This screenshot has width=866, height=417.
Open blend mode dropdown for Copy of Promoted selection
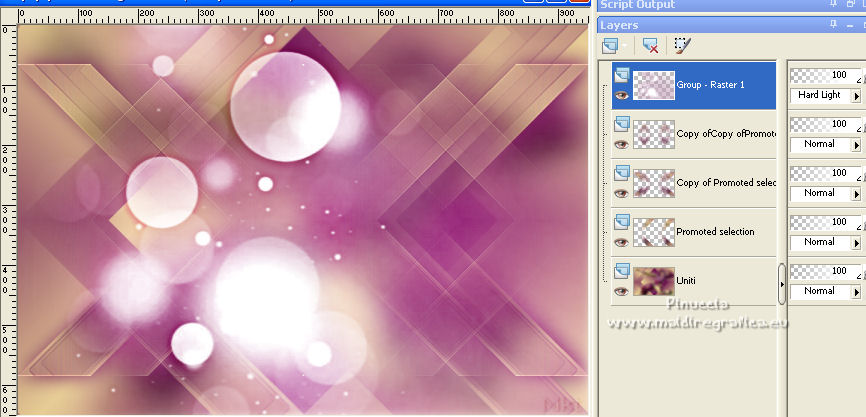coord(857,194)
